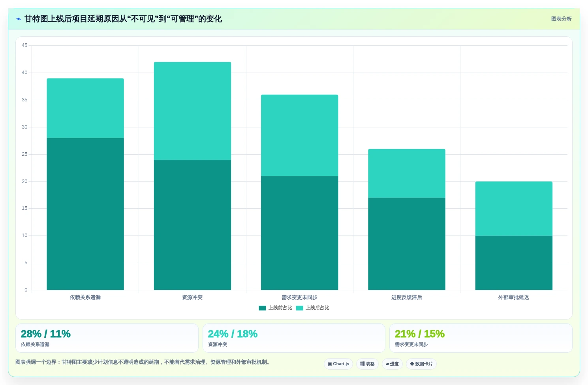Image resolution: width=588 pixels, height=385 pixels.
Task: Click the dark 上线前 bar segment for 外部审批延迟
Action: click(514, 263)
